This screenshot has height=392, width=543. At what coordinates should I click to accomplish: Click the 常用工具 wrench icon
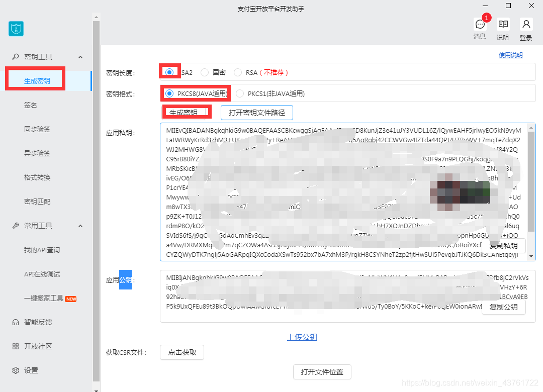(16, 226)
